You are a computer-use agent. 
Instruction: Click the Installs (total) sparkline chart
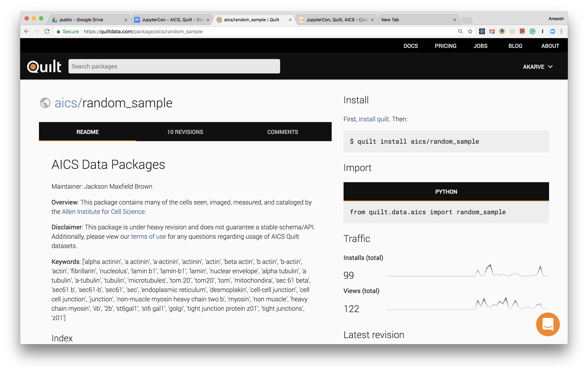467,271
